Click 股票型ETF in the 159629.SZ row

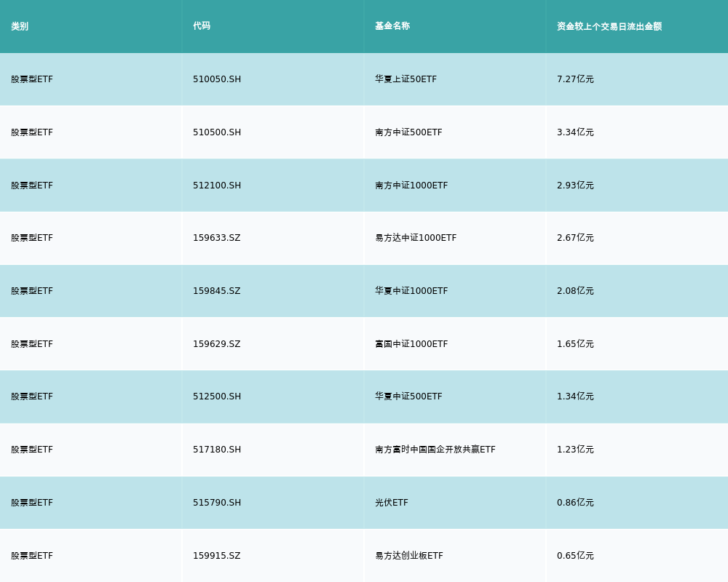(x=32, y=344)
